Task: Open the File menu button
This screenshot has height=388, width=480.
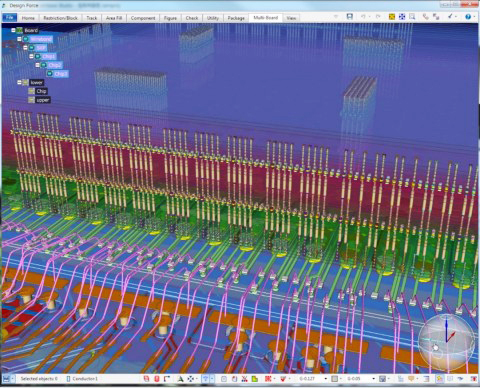Action: click(10, 18)
